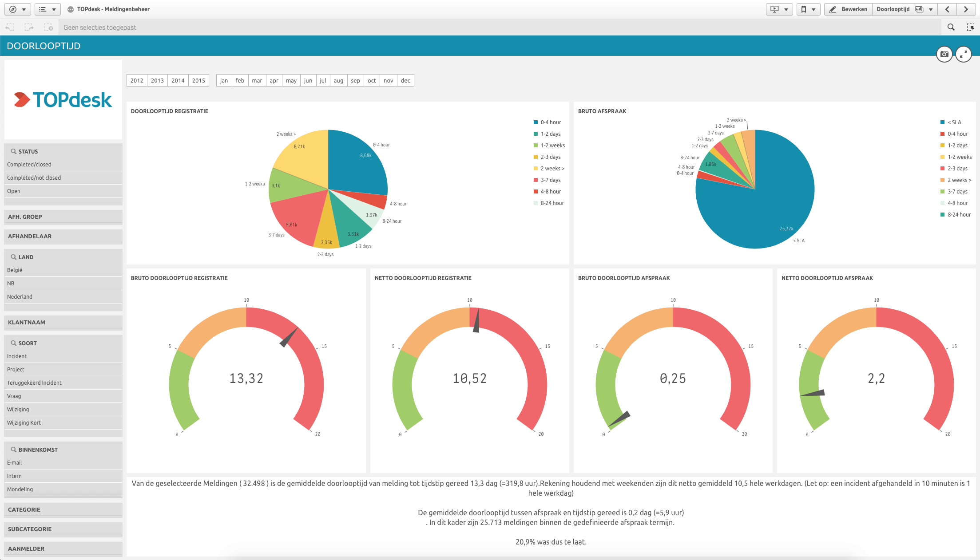Select the month tab 'jun'
The width and height of the screenshot is (980, 560).
tap(307, 81)
